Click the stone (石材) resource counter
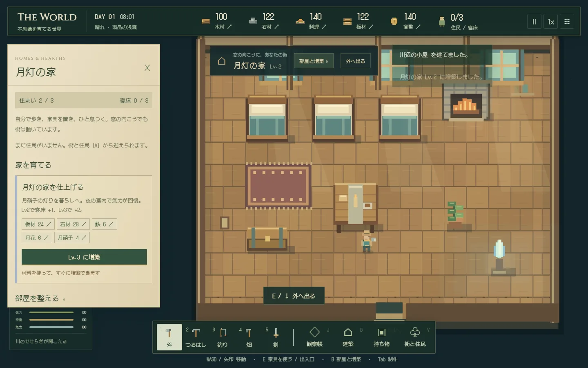The width and height of the screenshot is (588, 368). (x=264, y=21)
